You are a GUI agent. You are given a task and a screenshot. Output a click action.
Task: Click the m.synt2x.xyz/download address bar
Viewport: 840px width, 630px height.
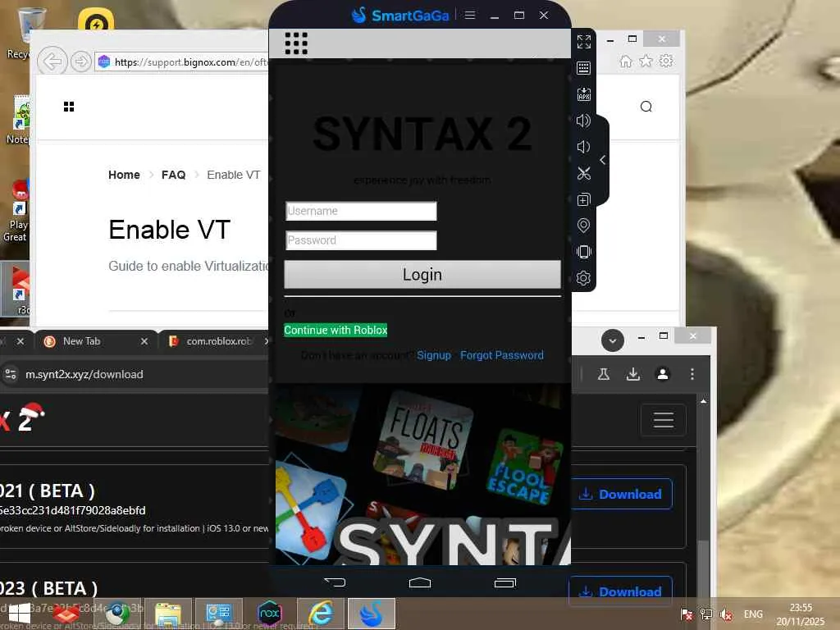point(84,374)
